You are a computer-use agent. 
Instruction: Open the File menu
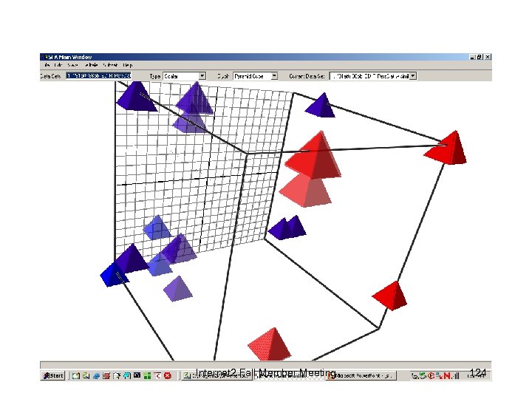tap(47, 65)
